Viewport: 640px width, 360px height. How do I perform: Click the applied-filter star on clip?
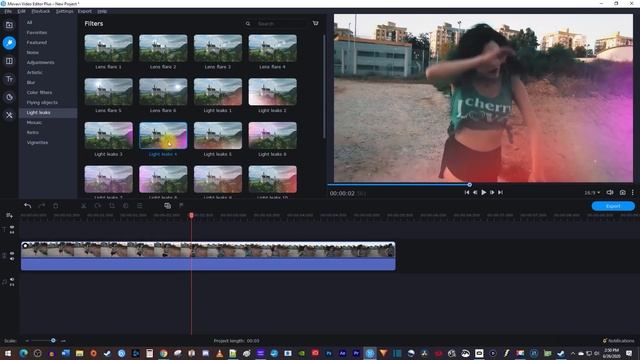click(x=25, y=245)
